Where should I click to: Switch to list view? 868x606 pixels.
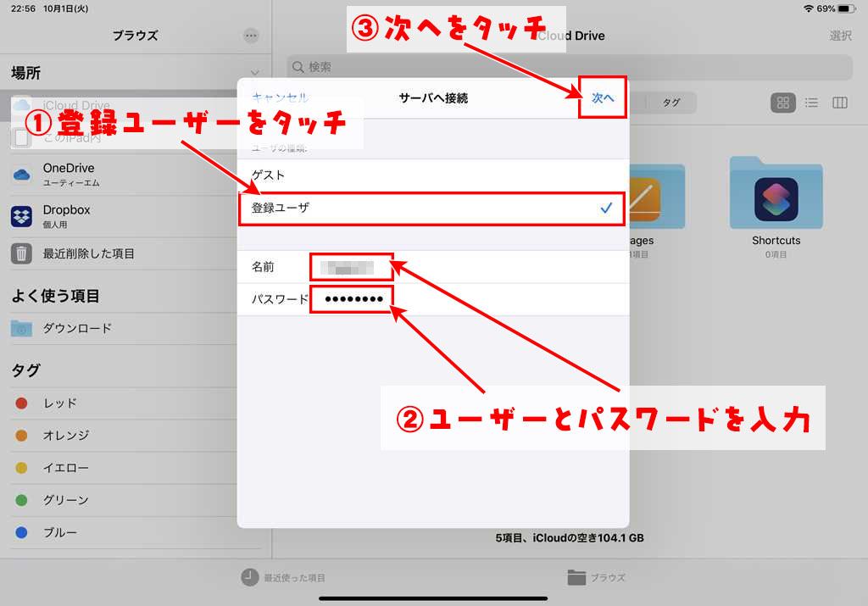[811, 103]
